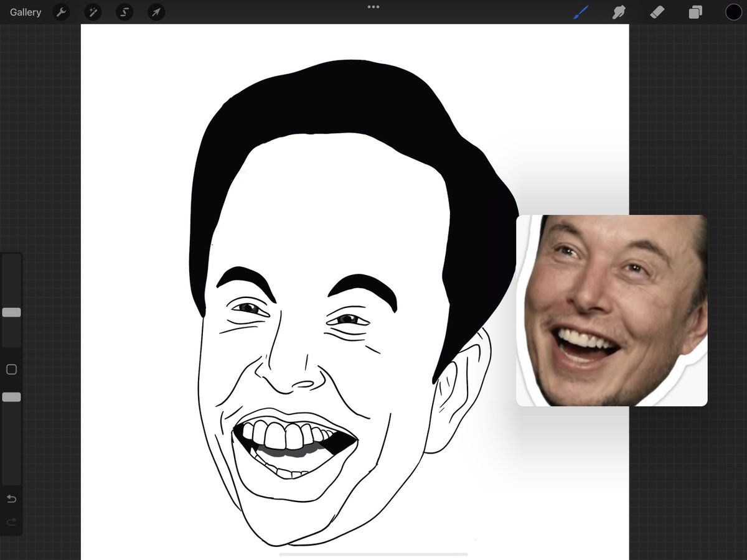Viewport: 747px width, 560px height.
Task: Select the Smudge finger tool
Action: pyautogui.click(x=619, y=12)
